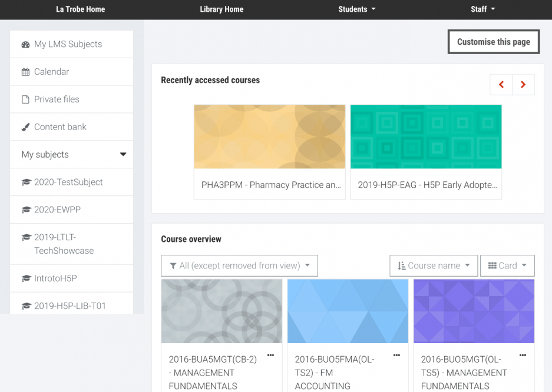This screenshot has height=392, width=552.
Task: Expand the My subjects section arrow
Action: pyautogui.click(x=123, y=154)
